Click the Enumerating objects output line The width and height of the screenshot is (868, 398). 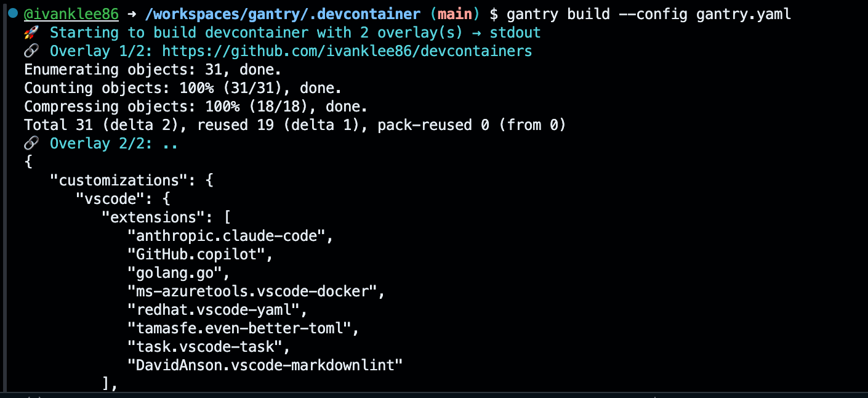tap(153, 70)
